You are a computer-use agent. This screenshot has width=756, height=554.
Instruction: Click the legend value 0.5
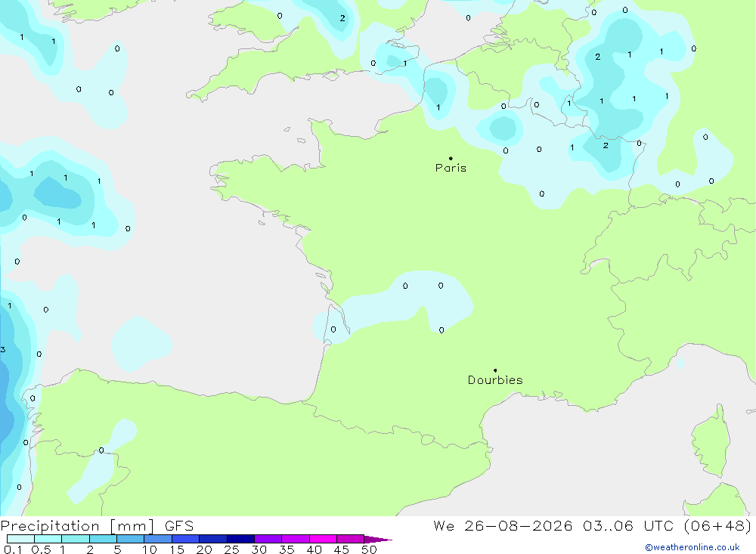[x=41, y=549]
